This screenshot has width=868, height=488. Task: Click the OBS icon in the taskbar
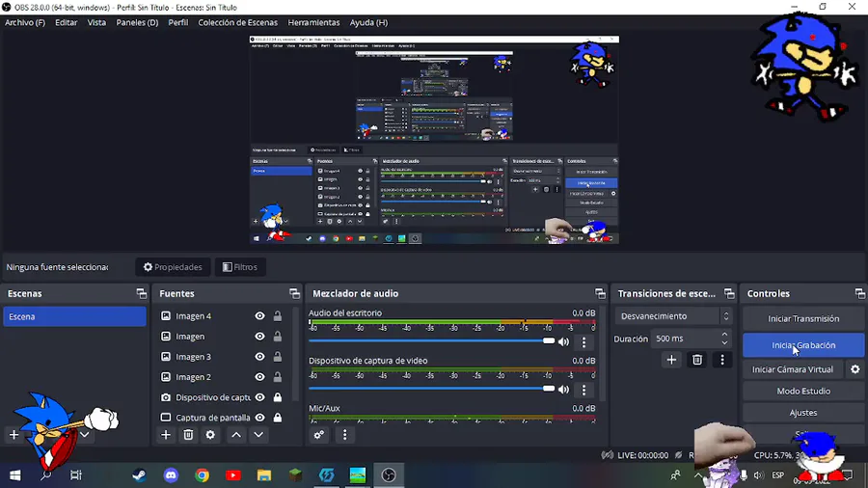(x=389, y=475)
